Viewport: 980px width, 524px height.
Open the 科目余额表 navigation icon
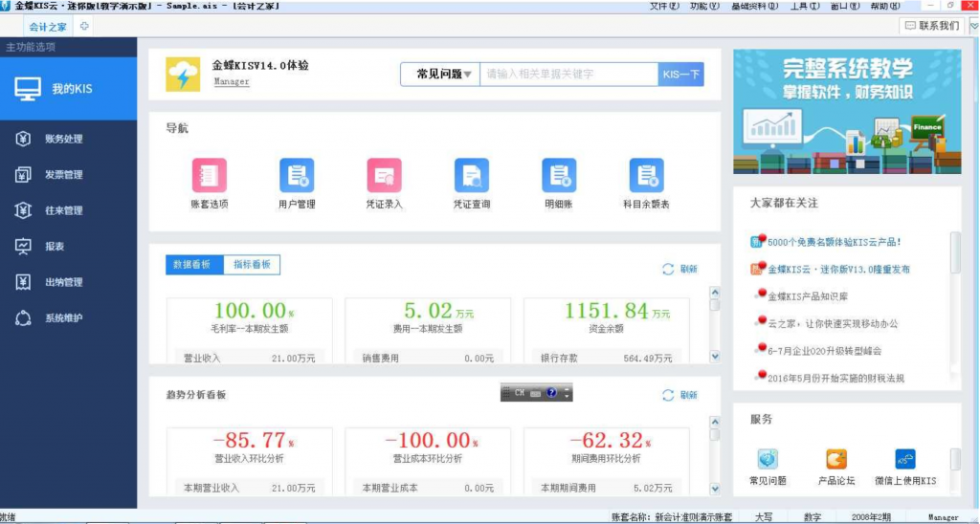647,176
